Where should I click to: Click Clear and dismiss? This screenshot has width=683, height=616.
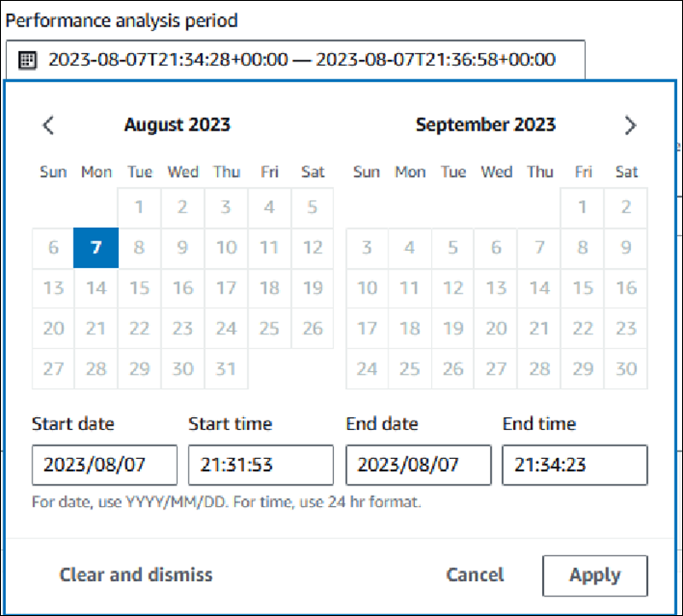pos(136,575)
